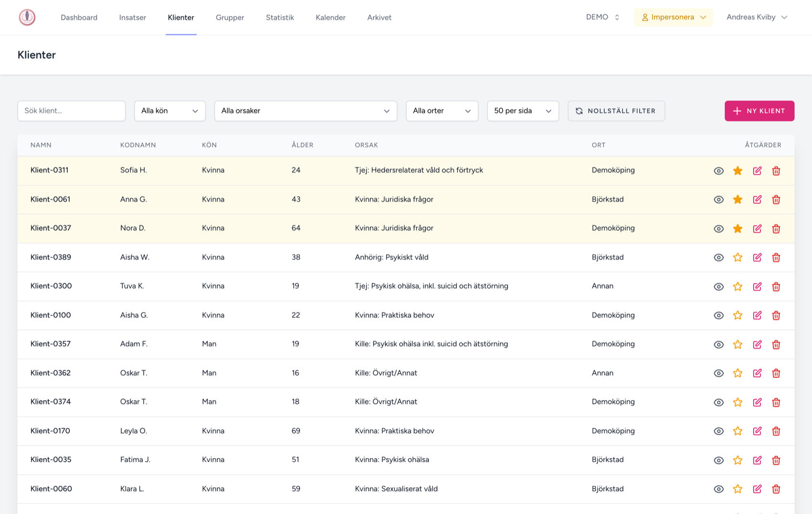The height and width of the screenshot is (514, 812).
Task: Open the Alla orter location dropdown
Action: pyautogui.click(x=442, y=111)
